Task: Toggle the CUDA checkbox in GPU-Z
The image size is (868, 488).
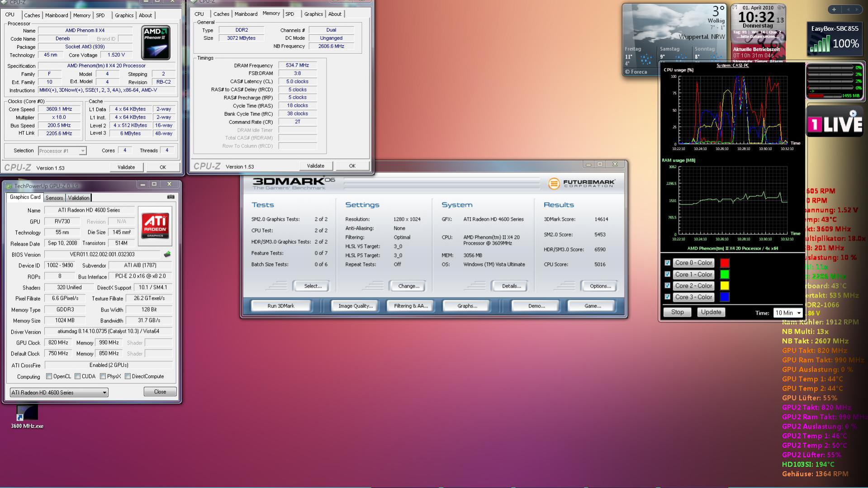Action: 78,376
